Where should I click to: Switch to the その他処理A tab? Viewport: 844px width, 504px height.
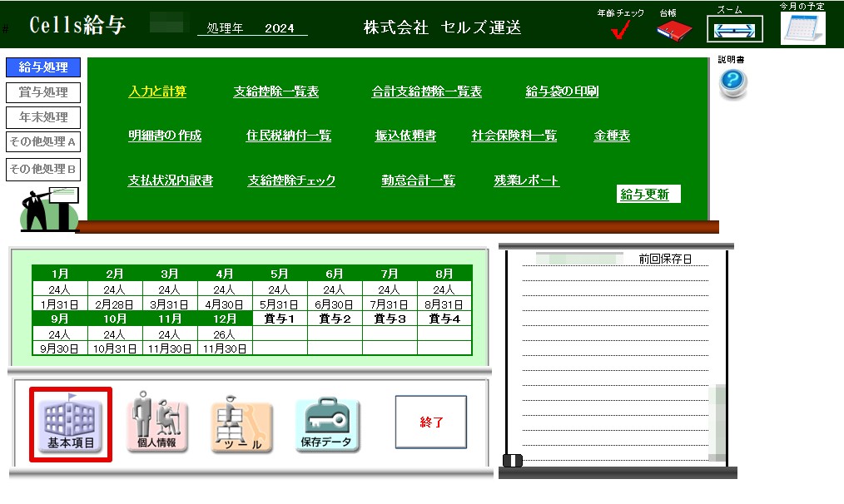43,141
